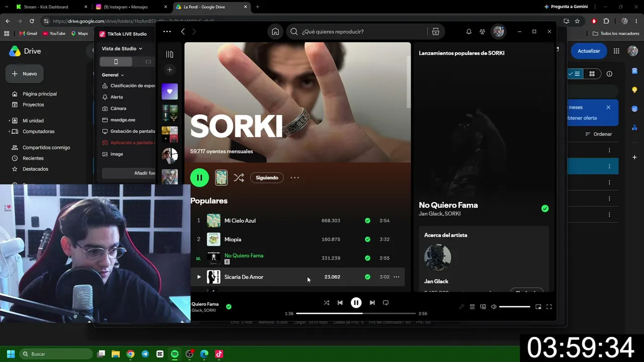Toggle shuffle in the player bar
This screenshot has height=362, width=644.
click(327, 303)
